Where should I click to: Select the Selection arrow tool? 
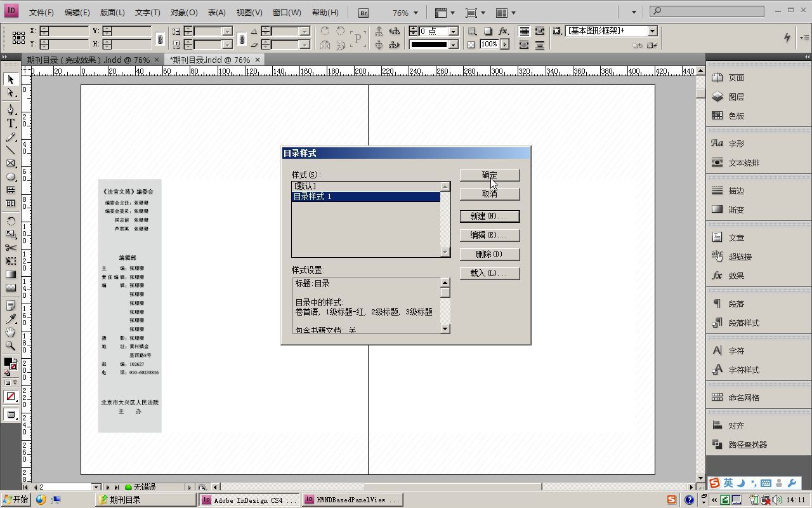10,79
